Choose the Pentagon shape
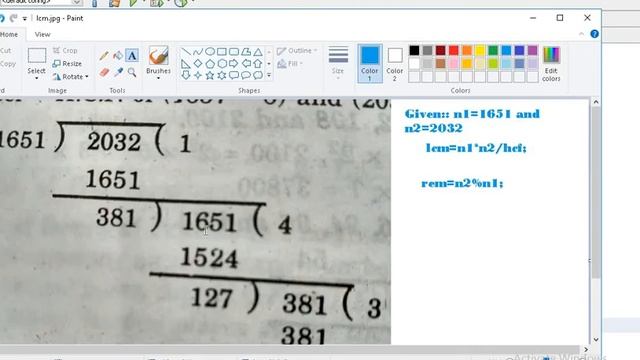 210,64
